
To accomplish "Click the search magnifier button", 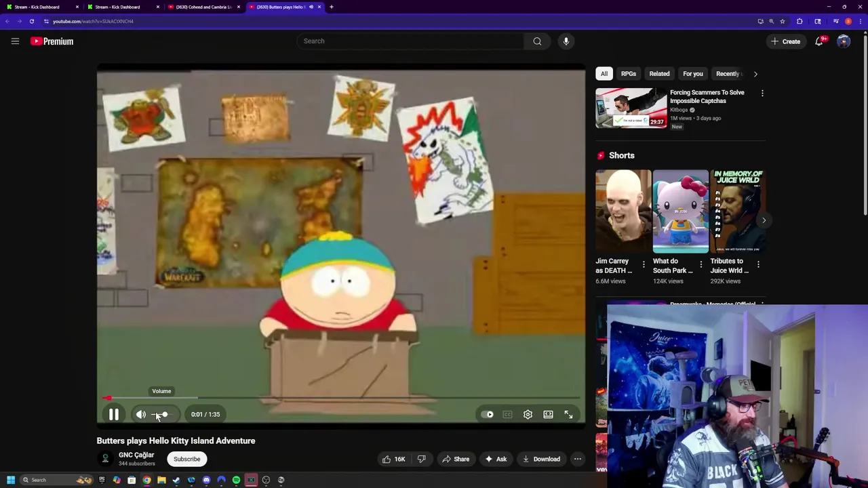I will 537,41.
